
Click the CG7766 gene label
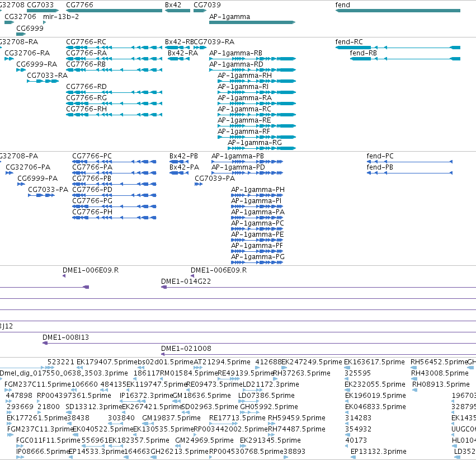[79, 5]
